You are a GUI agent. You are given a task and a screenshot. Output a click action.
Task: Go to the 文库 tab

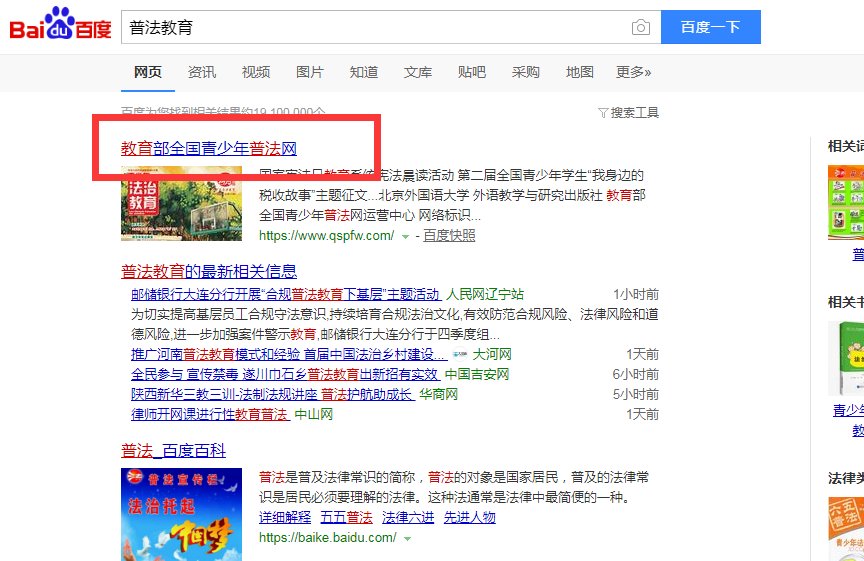418,72
